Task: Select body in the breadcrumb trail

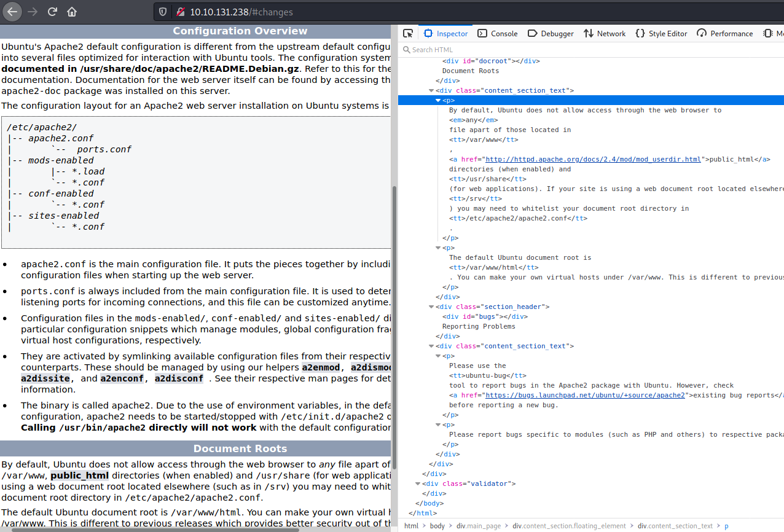Action: [x=437, y=526]
